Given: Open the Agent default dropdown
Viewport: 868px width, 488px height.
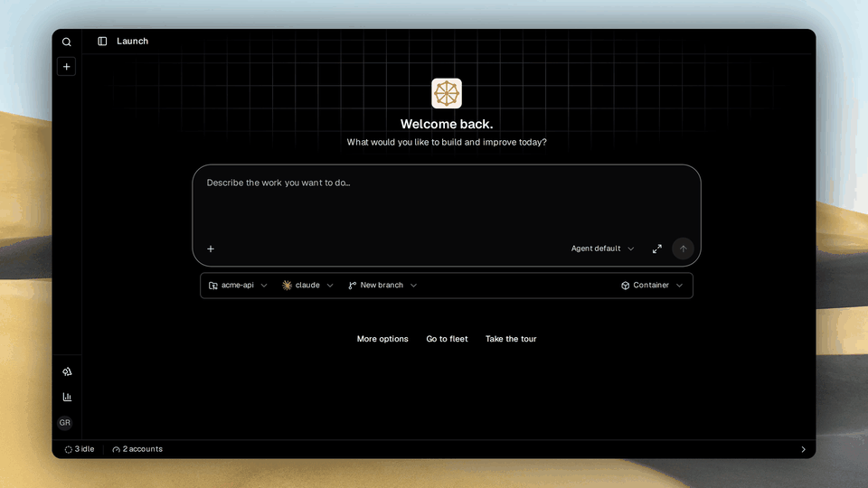Looking at the screenshot, I should click(x=602, y=249).
